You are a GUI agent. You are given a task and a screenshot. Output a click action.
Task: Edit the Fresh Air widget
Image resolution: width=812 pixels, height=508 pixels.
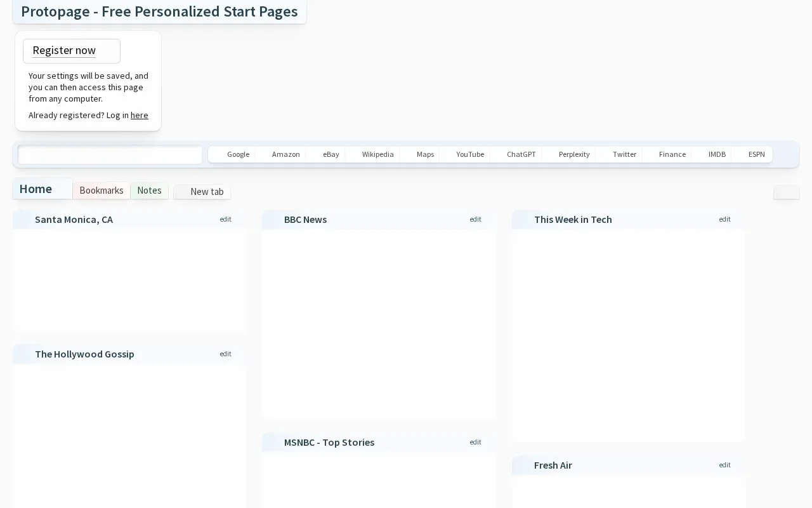point(725,465)
